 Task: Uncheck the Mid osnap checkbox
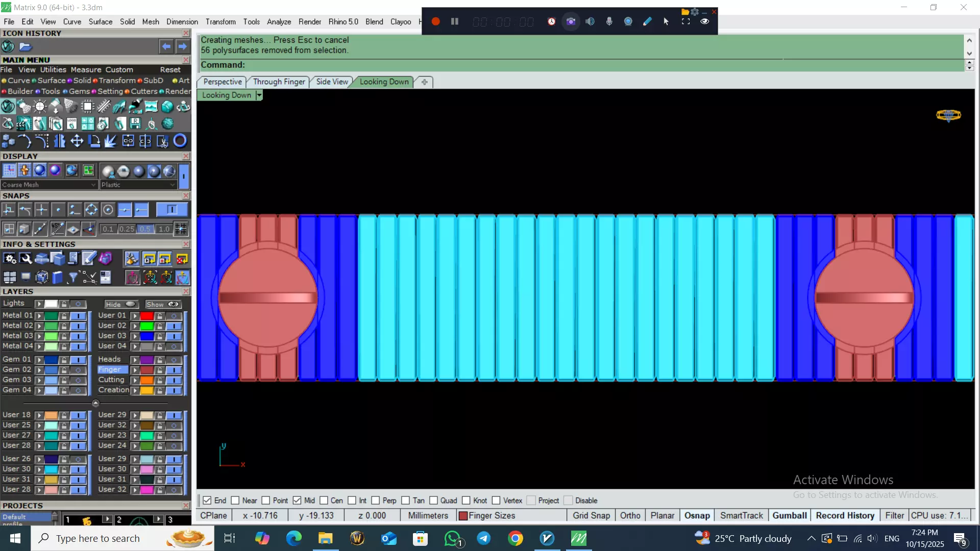[x=297, y=500]
